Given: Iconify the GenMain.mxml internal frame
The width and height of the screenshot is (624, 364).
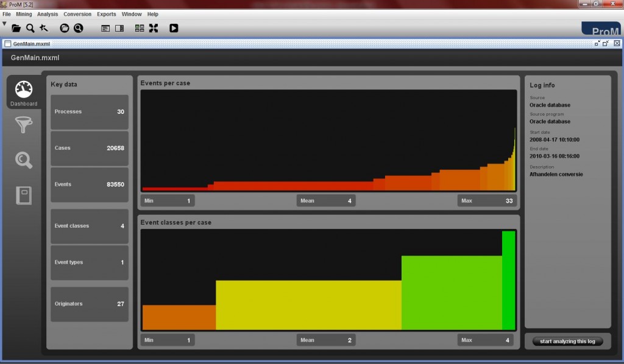Looking at the screenshot, I should point(597,43).
